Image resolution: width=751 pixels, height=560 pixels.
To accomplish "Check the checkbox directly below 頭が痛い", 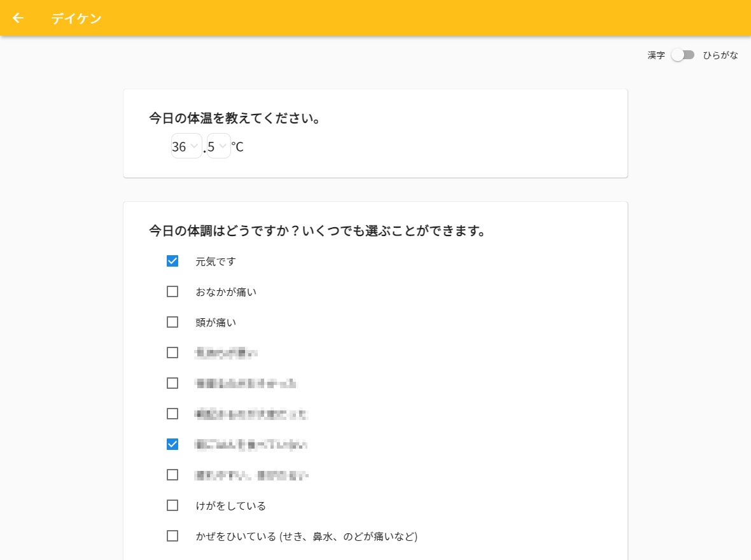I will (x=172, y=353).
